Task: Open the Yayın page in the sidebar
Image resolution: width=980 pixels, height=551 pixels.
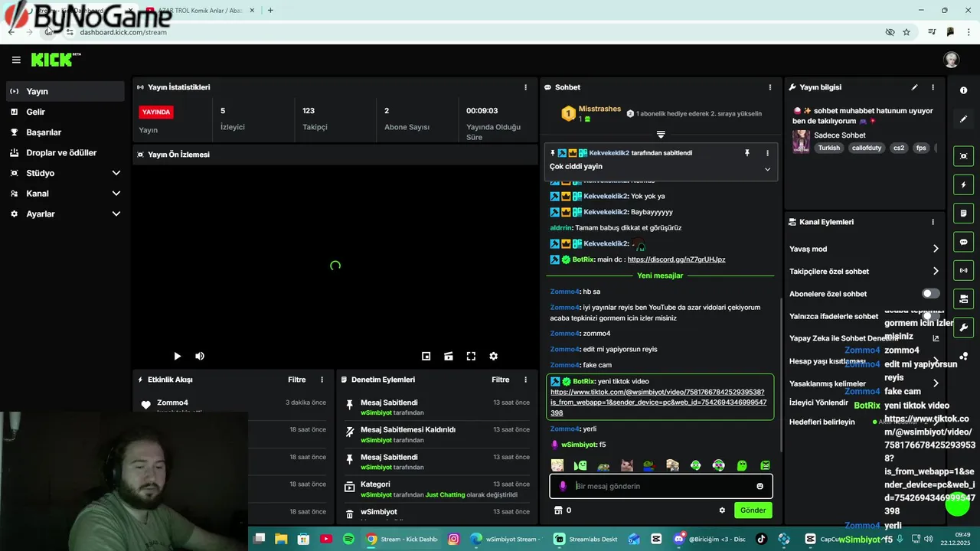Action: point(65,91)
